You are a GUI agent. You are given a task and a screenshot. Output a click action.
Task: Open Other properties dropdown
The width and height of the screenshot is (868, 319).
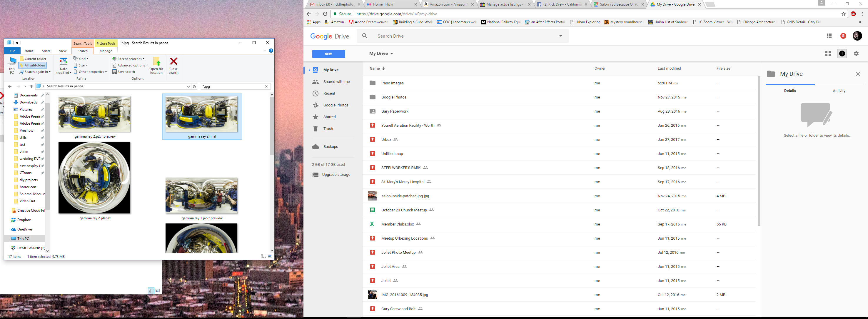tap(90, 72)
